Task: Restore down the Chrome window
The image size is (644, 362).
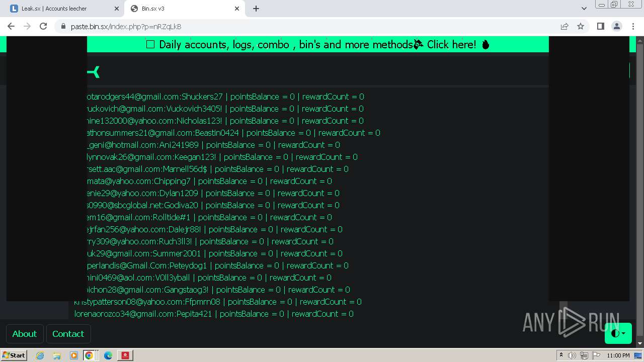Action: (x=614, y=5)
